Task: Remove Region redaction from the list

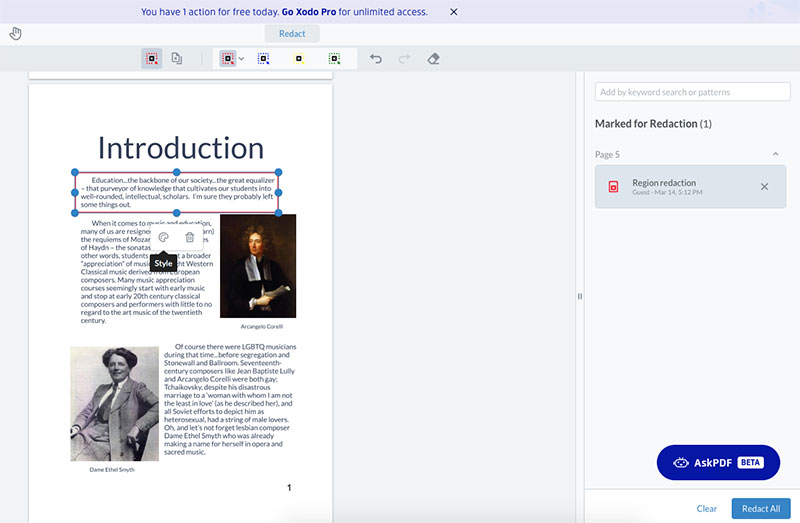Action: pyautogui.click(x=765, y=187)
